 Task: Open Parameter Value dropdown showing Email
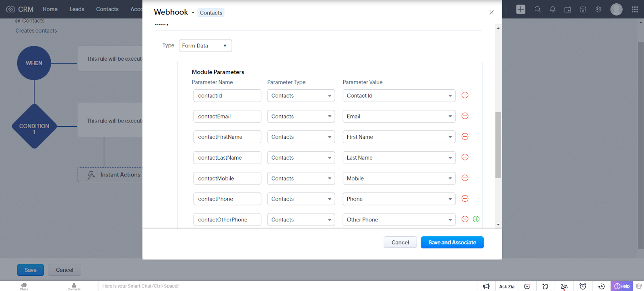tap(399, 116)
